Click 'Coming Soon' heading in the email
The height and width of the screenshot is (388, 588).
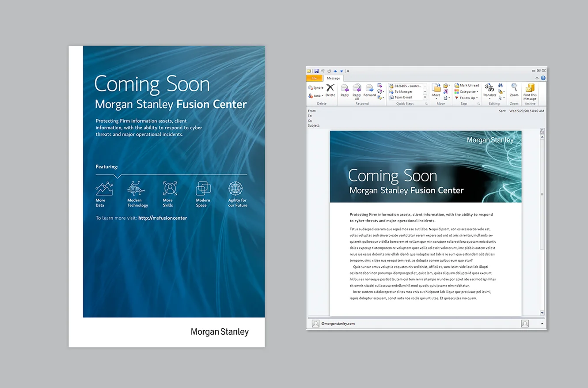tap(393, 176)
